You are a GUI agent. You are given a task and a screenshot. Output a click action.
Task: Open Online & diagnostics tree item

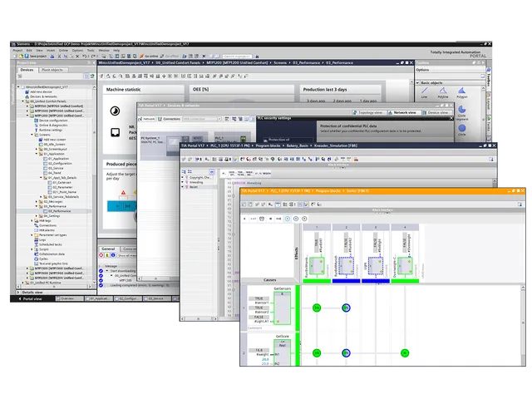51,125
